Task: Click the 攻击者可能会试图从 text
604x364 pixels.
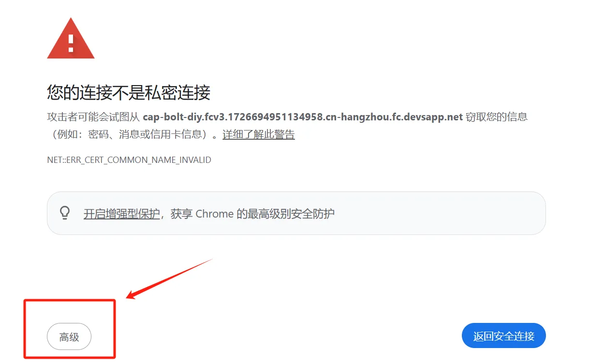Action: click(x=93, y=117)
